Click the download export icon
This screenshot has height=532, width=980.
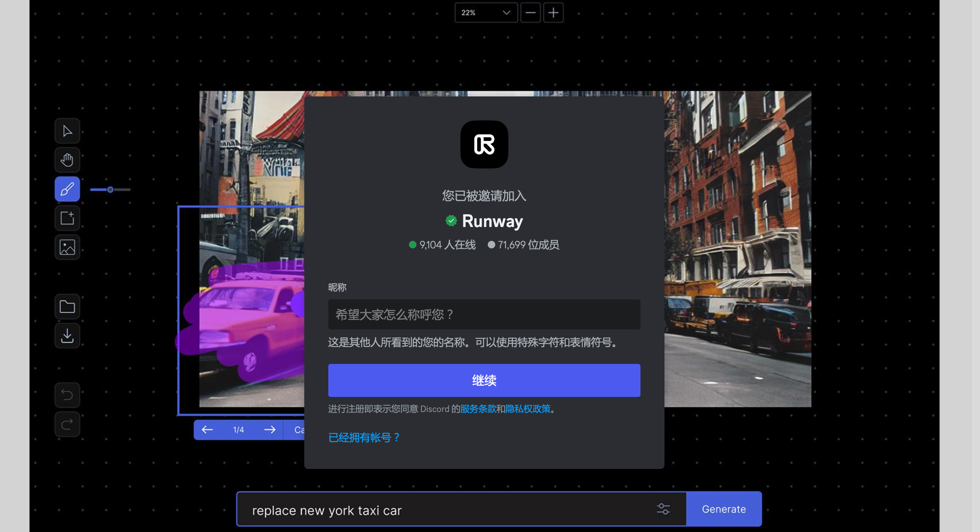[67, 336]
